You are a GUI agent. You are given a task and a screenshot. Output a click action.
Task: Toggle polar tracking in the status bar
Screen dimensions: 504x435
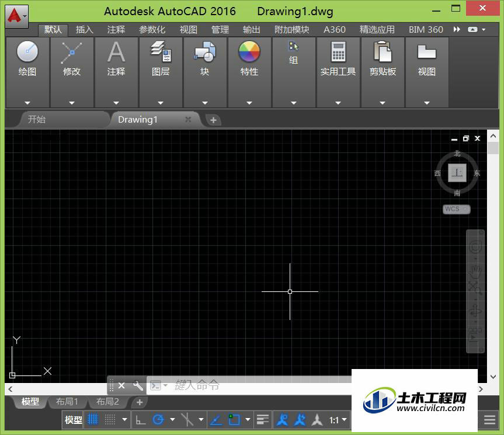pyautogui.click(x=158, y=420)
